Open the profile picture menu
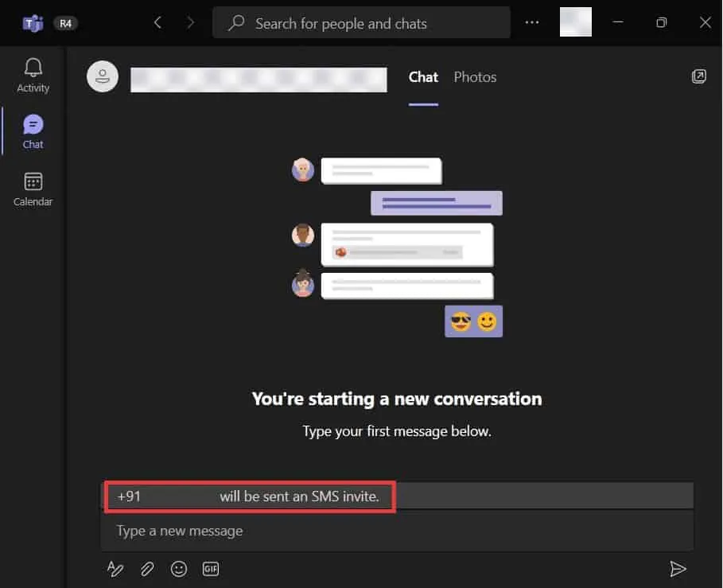 pyautogui.click(x=576, y=22)
